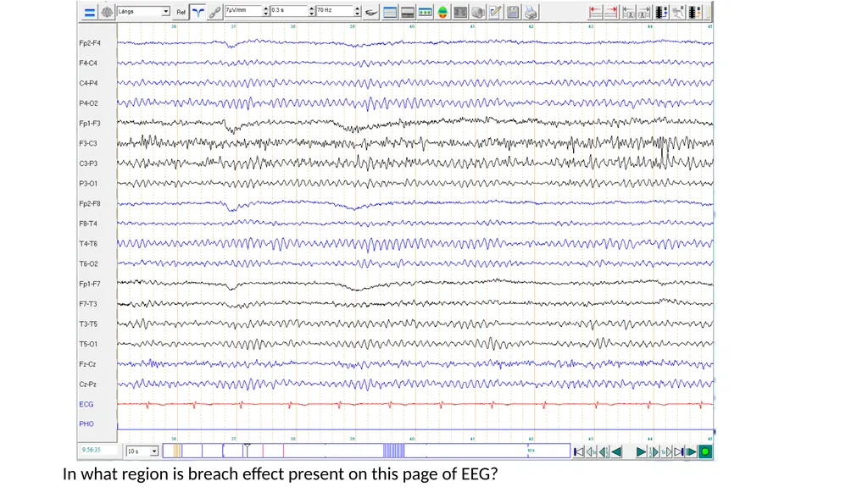868x487 pixels.
Task: Click the 70 Hz high filter field
Action: tap(335, 11)
